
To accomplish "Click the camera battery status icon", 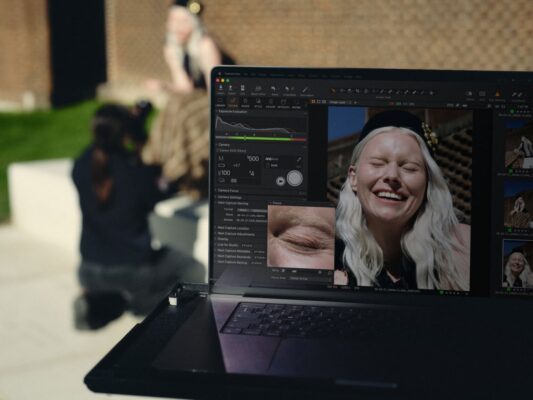I will pyautogui.click(x=222, y=166).
